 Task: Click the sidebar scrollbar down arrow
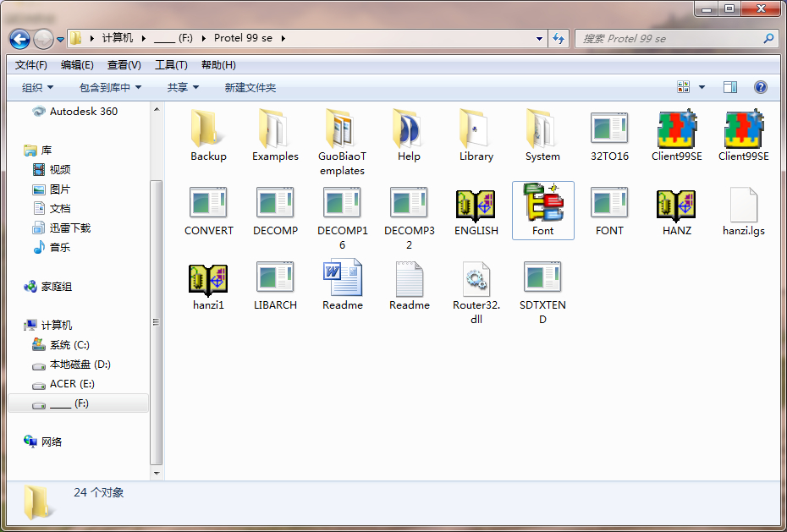click(x=156, y=473)
